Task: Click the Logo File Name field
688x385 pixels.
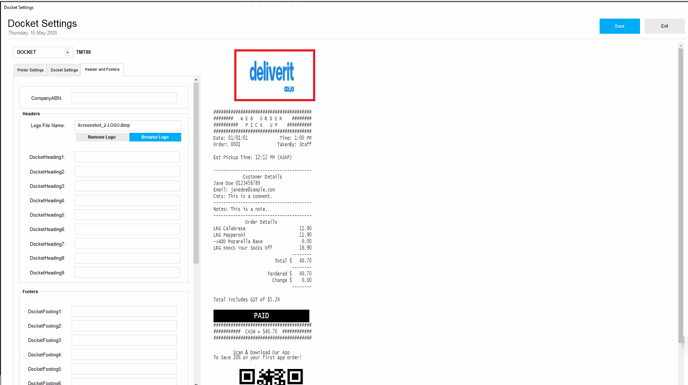Action: pos(127,125)
